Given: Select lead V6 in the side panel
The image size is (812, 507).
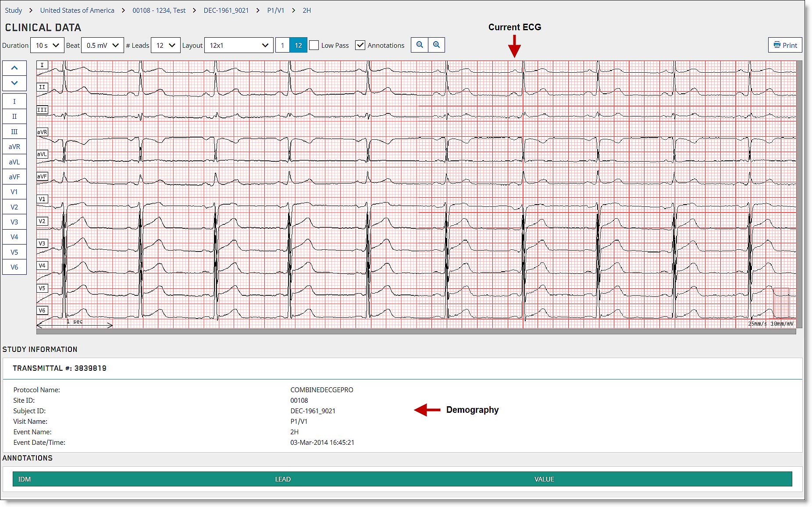Looking at the screenshot, I should 14,267.
